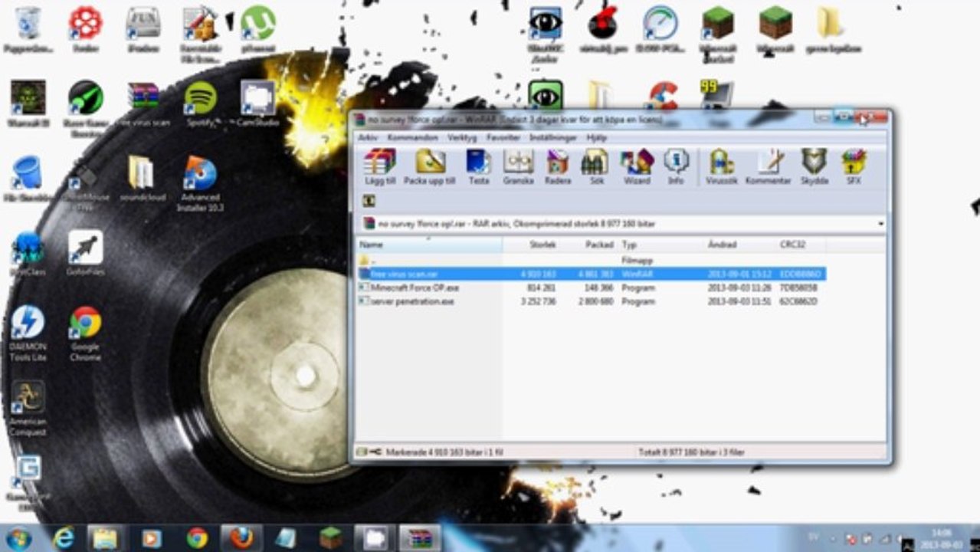This screenshot has width=980, height=552.
Task: Click the Skydda protect icon
Action: click(814, 166)
